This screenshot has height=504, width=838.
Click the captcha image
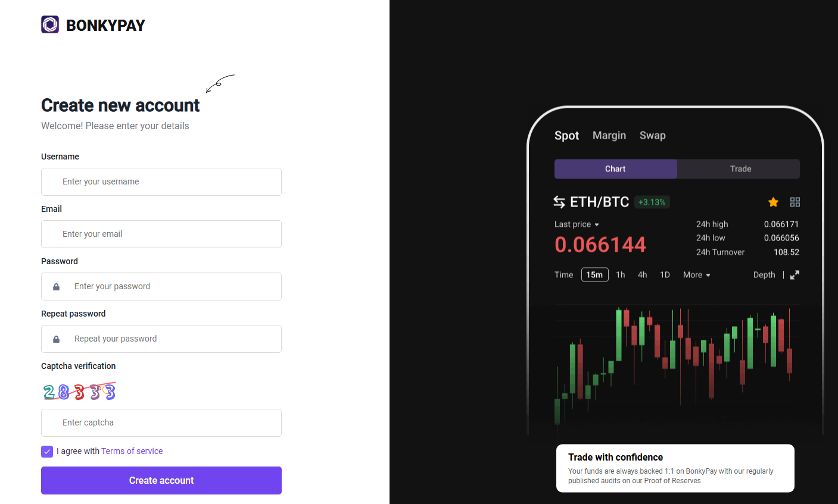point(79,392)
